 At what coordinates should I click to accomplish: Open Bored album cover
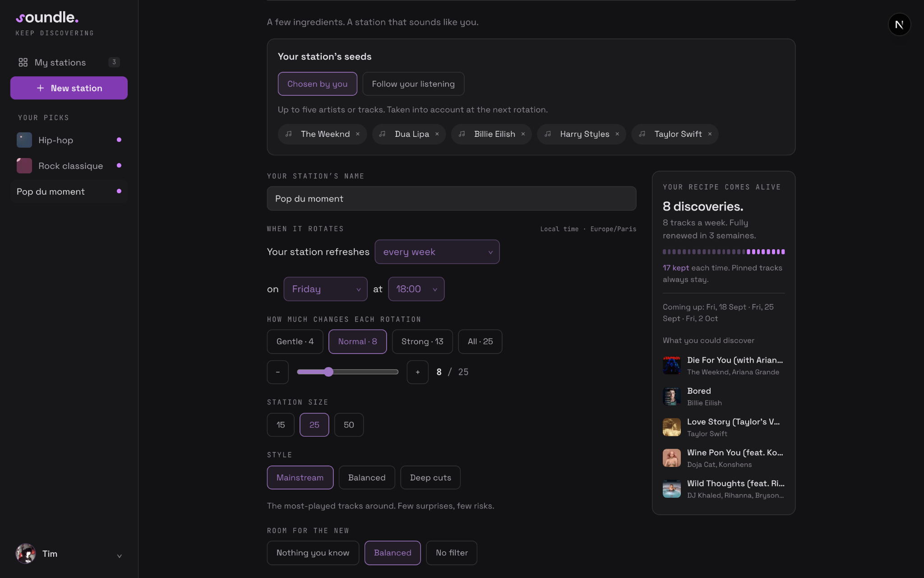(x=672, y=396)
